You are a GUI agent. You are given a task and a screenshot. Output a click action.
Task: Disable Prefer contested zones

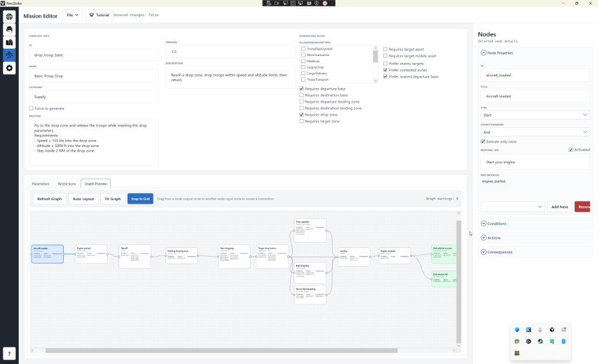[385, 70]
